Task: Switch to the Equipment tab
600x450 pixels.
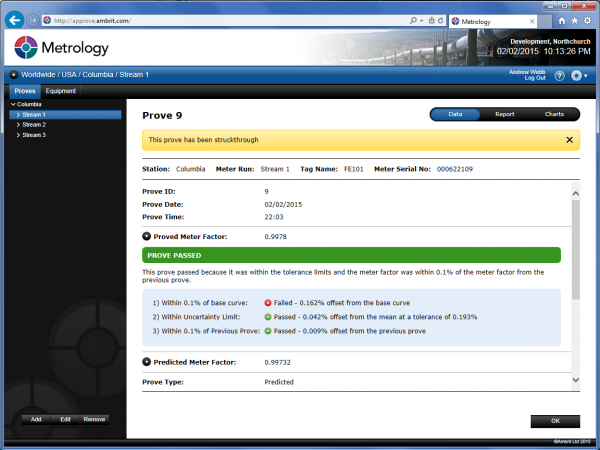Action: (60, 91)
